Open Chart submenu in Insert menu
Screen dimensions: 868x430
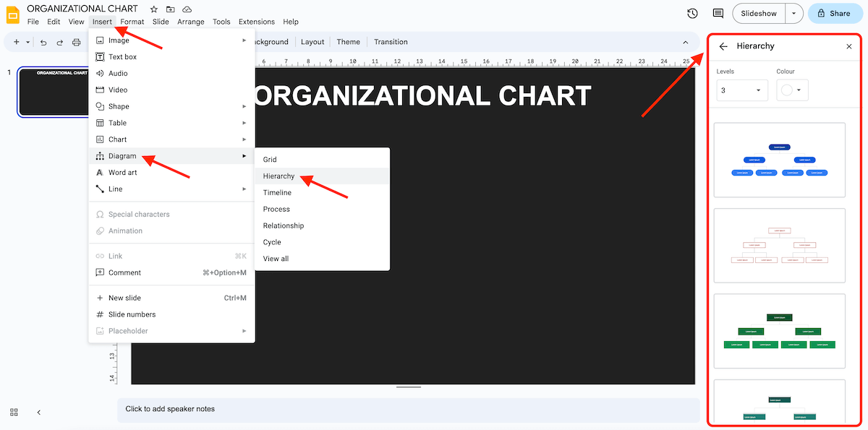pos(171,139)
